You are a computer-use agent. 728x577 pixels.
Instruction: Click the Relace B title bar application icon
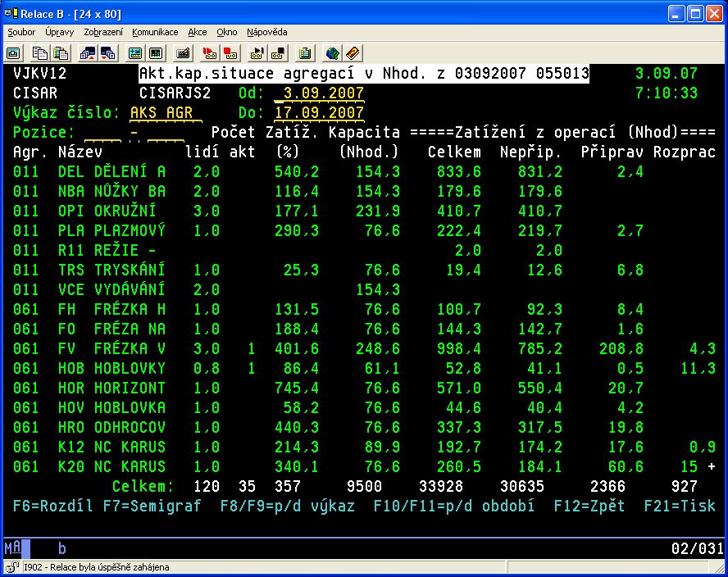(x=11, y=13)
